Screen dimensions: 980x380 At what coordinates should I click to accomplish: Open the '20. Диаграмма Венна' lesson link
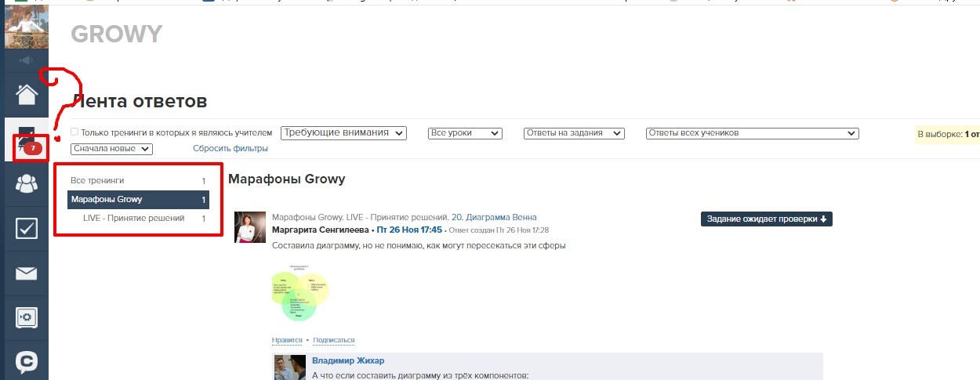pos(494,217)
